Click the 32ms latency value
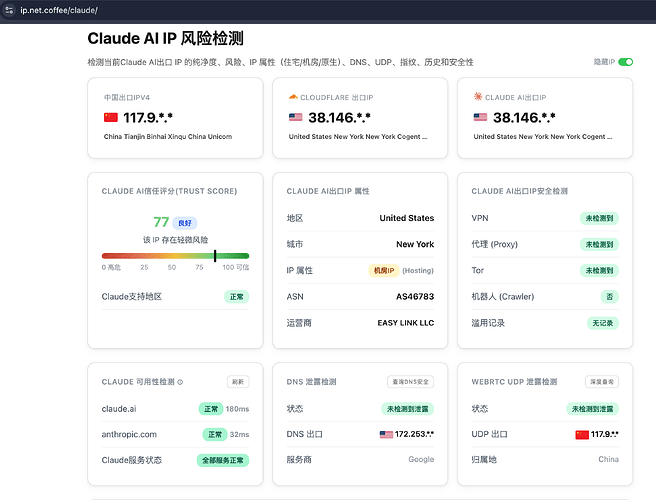Viewport: 656px width, 500px height. click(x=239, y=434)
